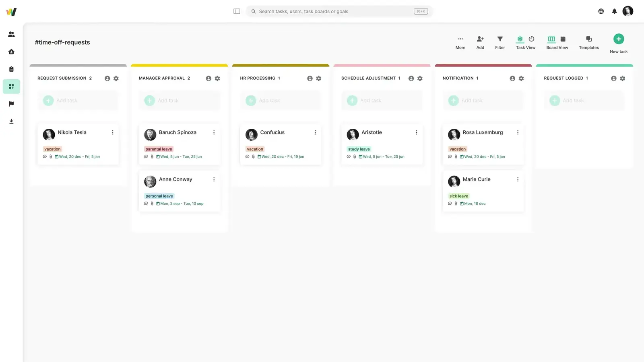Screen dimensions: 644x362
Task: Click the New task button
Action: tap(619, 39)
